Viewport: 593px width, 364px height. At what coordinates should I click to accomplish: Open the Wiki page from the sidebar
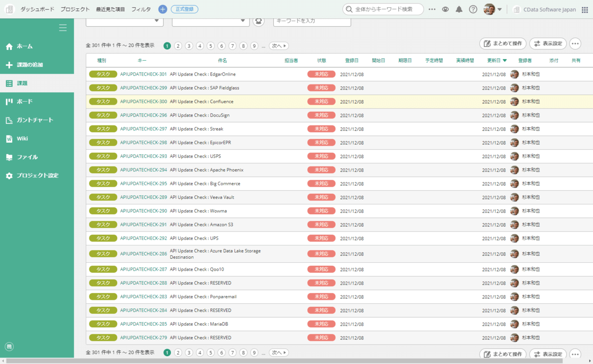[22, 139]
